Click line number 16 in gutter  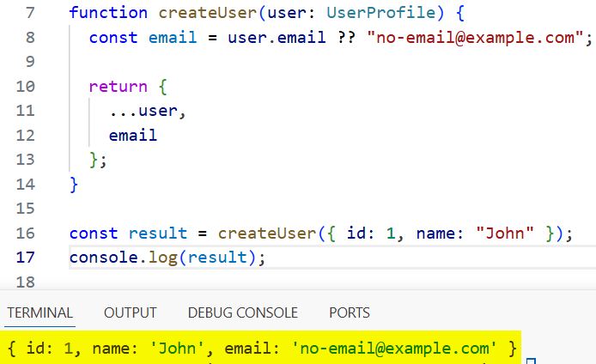coord(26,234)
